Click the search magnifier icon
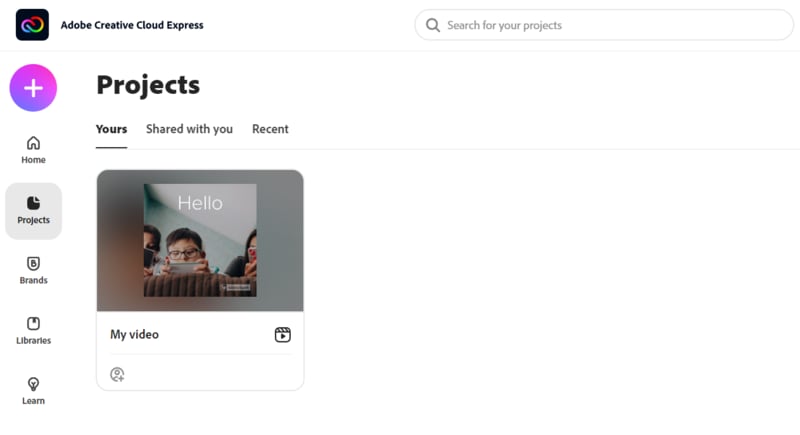This screenshot has width=800, height=435. [x=433, y=25]
